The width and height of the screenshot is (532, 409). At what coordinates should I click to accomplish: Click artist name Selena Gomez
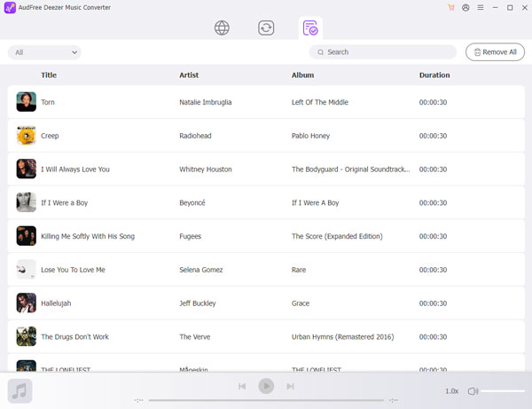[x=201, y=270]
